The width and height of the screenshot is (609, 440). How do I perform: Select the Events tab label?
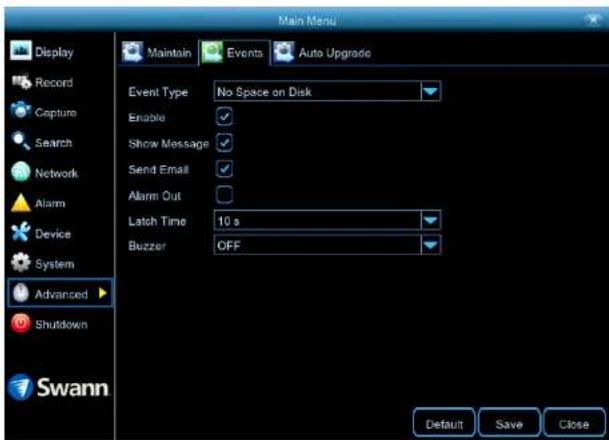tap(245, 52)
